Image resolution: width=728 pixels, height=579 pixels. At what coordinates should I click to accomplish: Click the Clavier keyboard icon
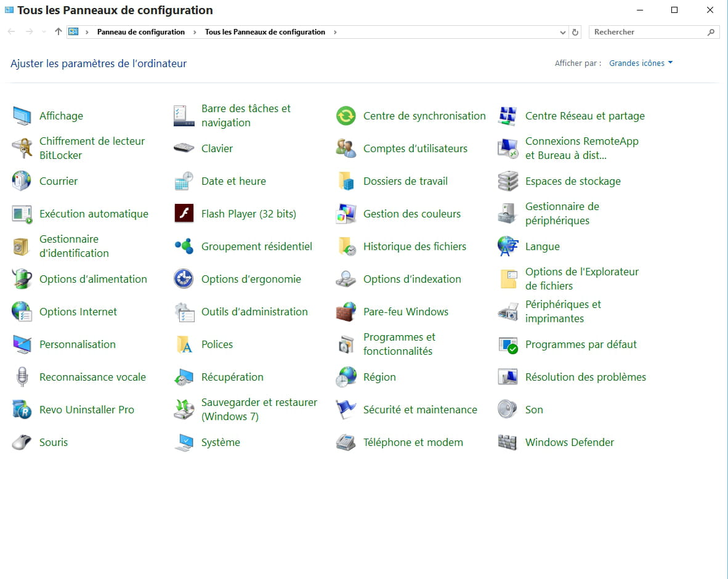pos(184,148)
